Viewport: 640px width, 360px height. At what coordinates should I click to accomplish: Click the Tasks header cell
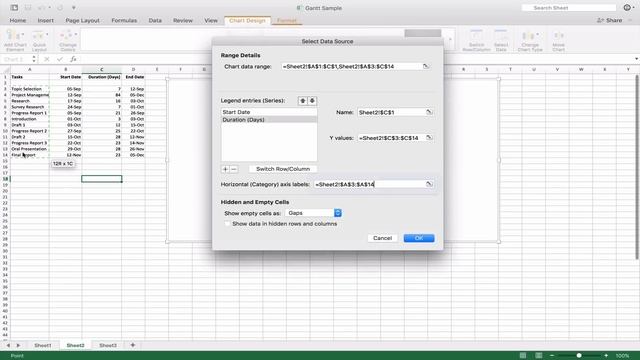29,77
